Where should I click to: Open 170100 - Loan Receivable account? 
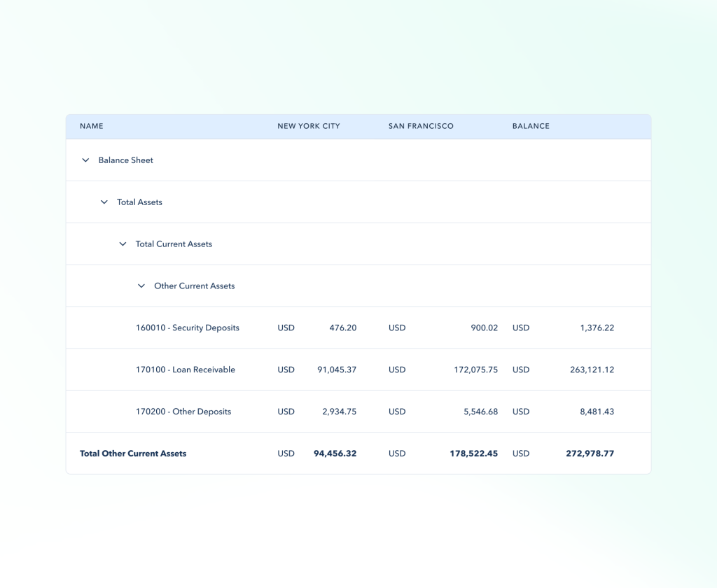pos(185,370)
